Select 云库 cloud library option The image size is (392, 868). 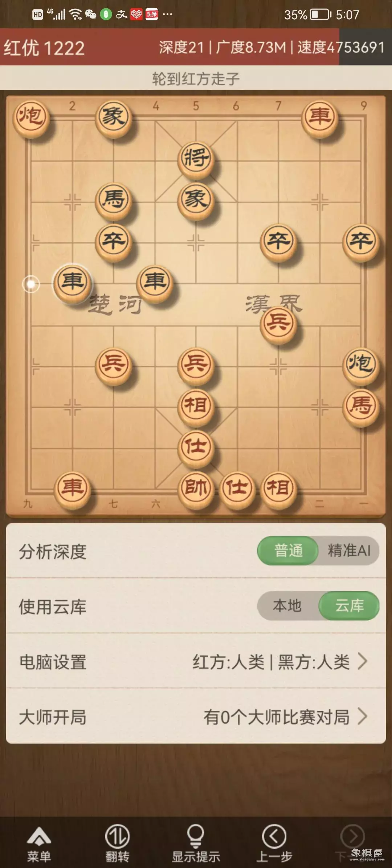(x=349, y=606)
